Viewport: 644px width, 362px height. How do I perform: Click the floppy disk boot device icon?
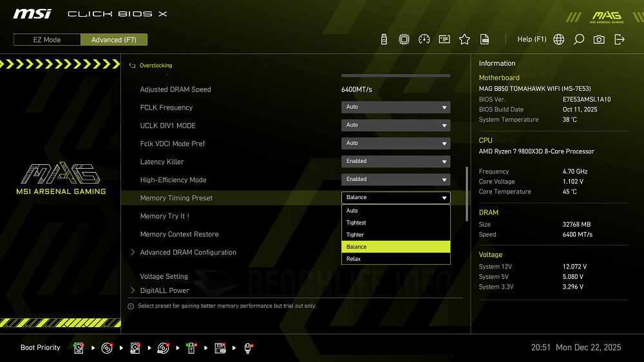click(220, 348)
